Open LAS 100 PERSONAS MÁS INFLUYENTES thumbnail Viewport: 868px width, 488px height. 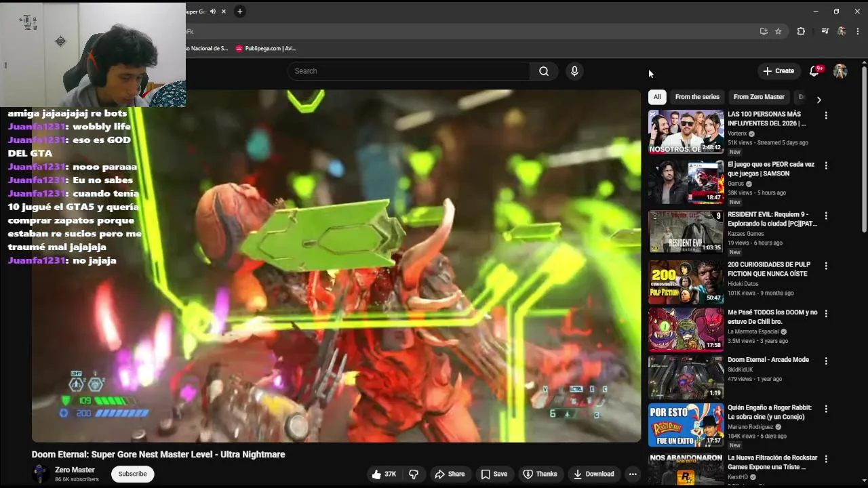click(686, 131)
